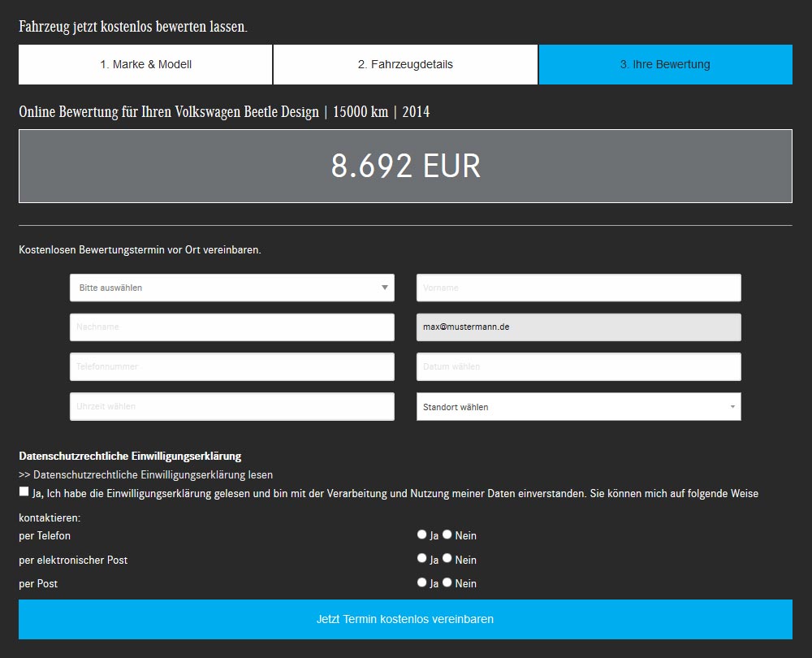Choose Nein for per elektronischer Post
Image resolution: width=812 pixels, height=658 pixels.
click(x=447, y=558)
